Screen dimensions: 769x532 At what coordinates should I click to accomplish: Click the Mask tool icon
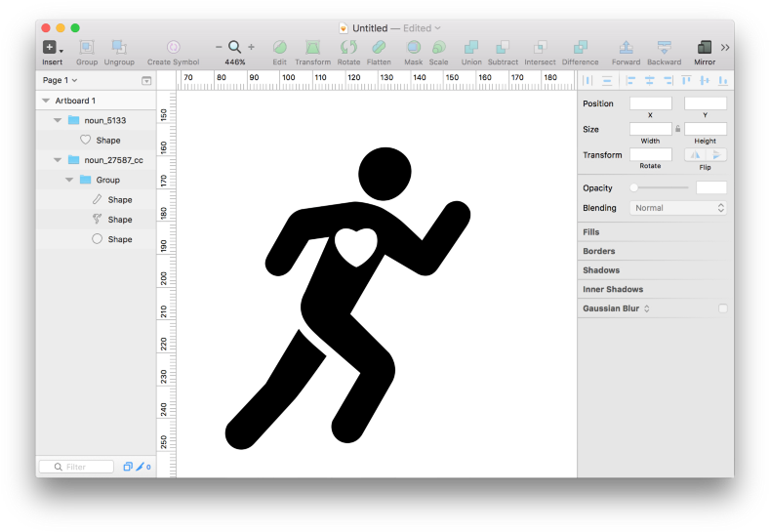pos(413,47)
